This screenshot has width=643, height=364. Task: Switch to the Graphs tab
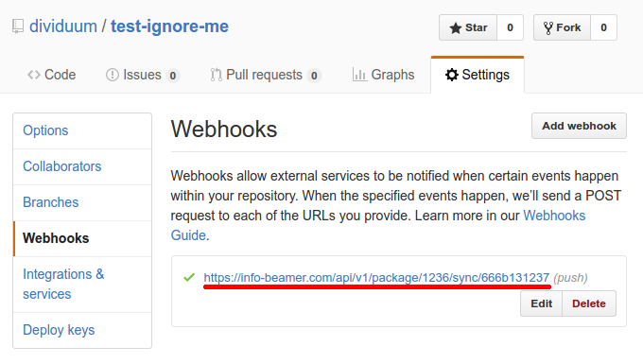(x=383, y=75)
